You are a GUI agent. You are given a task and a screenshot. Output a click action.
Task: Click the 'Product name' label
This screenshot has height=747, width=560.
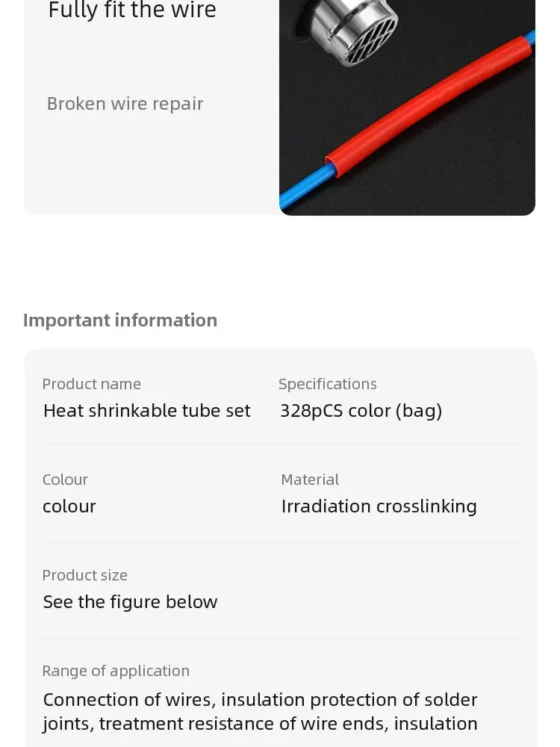pyautogui.click(x=91, y=384)
